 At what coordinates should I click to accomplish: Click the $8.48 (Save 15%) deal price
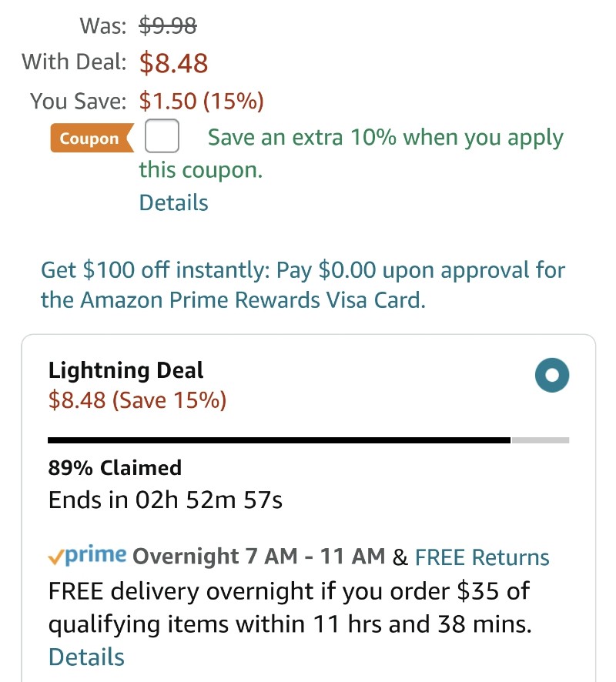[x=138, y=400]
